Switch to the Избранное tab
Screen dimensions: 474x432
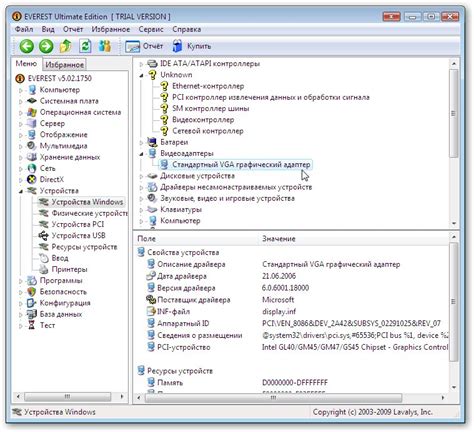click(64, 64)
